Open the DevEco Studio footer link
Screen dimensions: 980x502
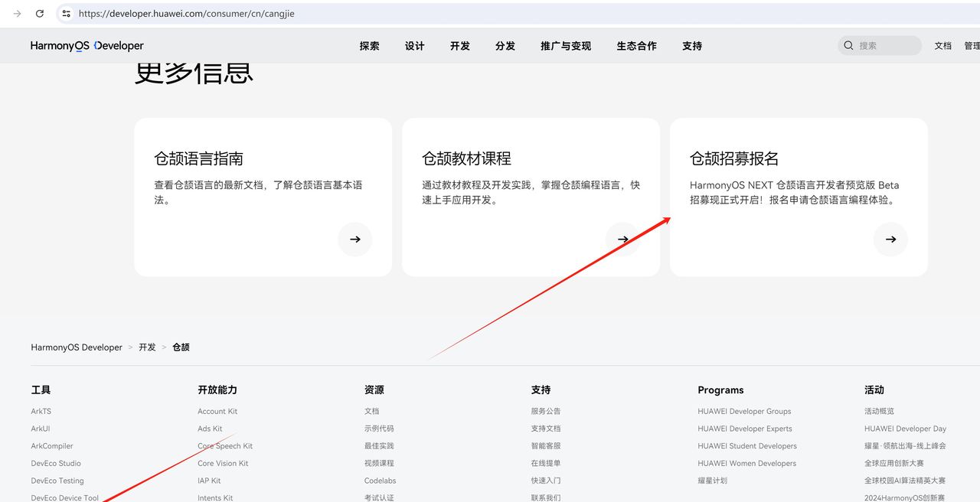pyautogui.click(x=57, y=463)
